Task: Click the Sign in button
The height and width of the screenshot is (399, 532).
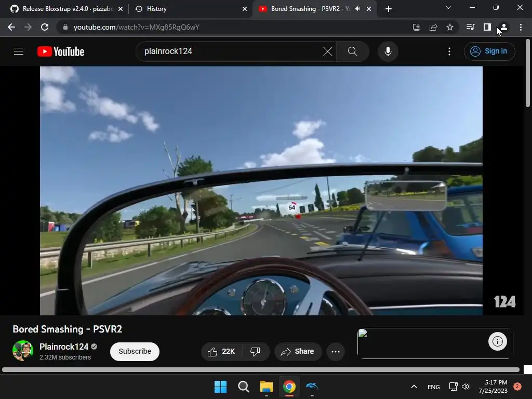Action: tap(489, 51)
